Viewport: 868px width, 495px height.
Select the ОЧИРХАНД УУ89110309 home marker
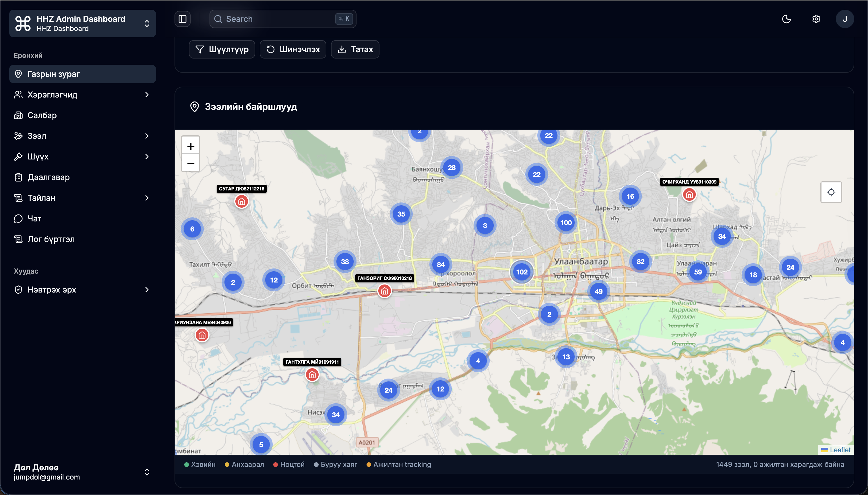pyautogui.click(x=689, y=195)
